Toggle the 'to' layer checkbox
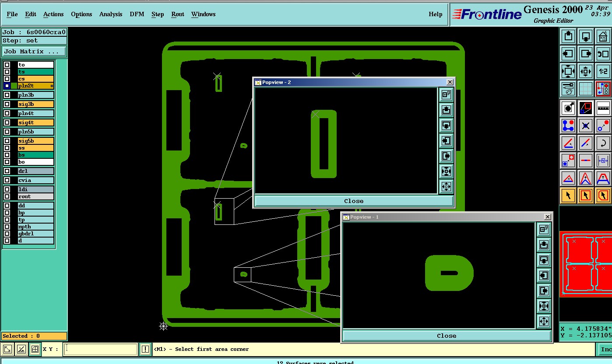The image size is (612, 364). pyautogui.click(x=7, y=65)
